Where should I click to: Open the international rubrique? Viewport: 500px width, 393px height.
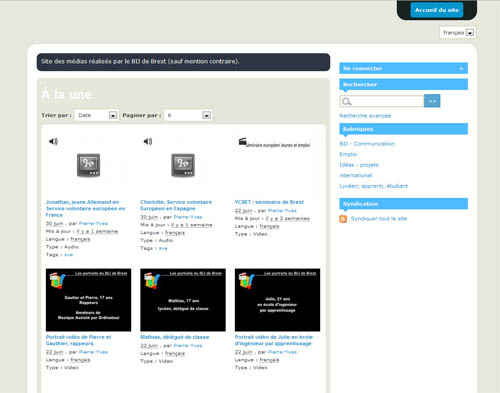click(356, 175)
